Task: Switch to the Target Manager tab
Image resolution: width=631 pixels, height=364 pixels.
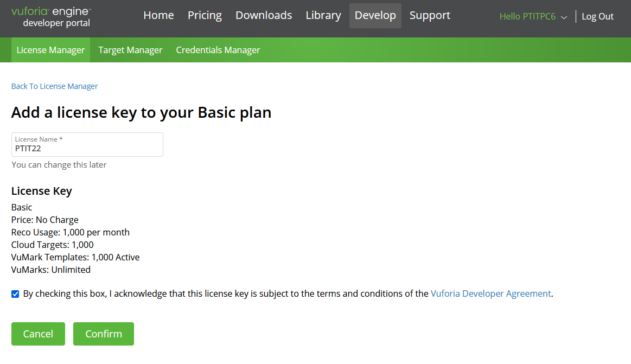Action: (x=130, y=50)
